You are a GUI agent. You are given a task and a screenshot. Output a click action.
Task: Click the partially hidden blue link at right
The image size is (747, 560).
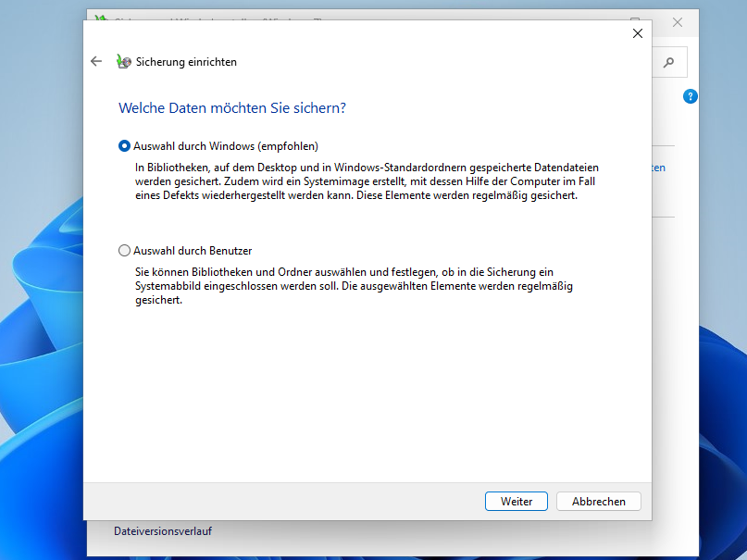pos(658,168)
